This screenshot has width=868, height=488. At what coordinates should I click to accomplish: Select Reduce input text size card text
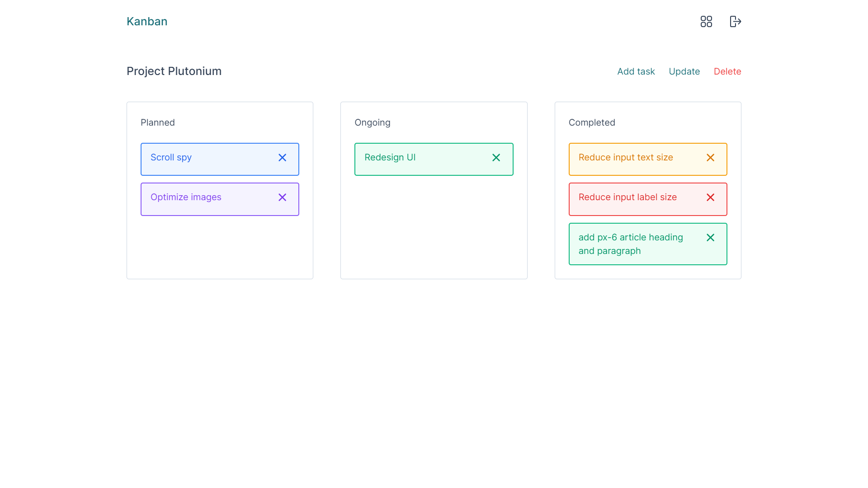coord(626,157)
